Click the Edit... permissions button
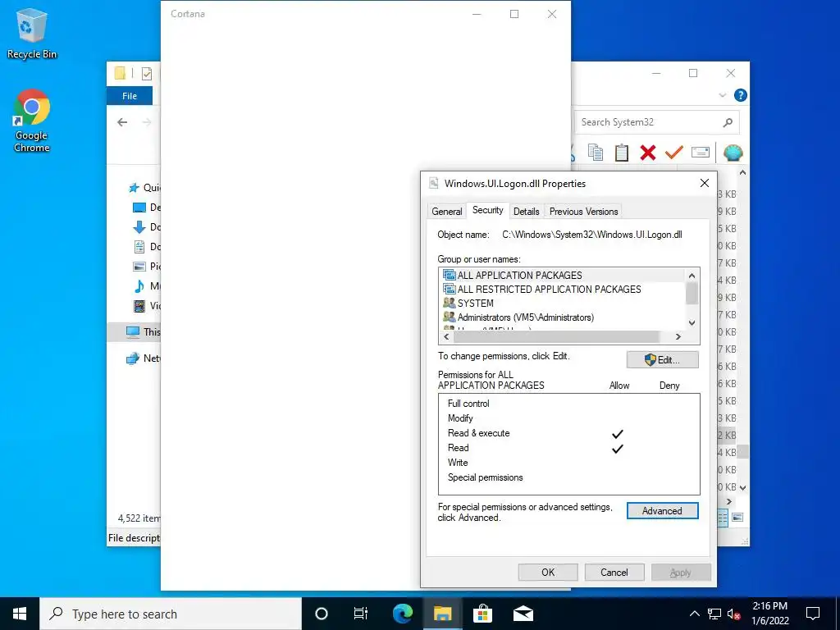The height and width of the screenshot is (630, 840). (662, 360)
